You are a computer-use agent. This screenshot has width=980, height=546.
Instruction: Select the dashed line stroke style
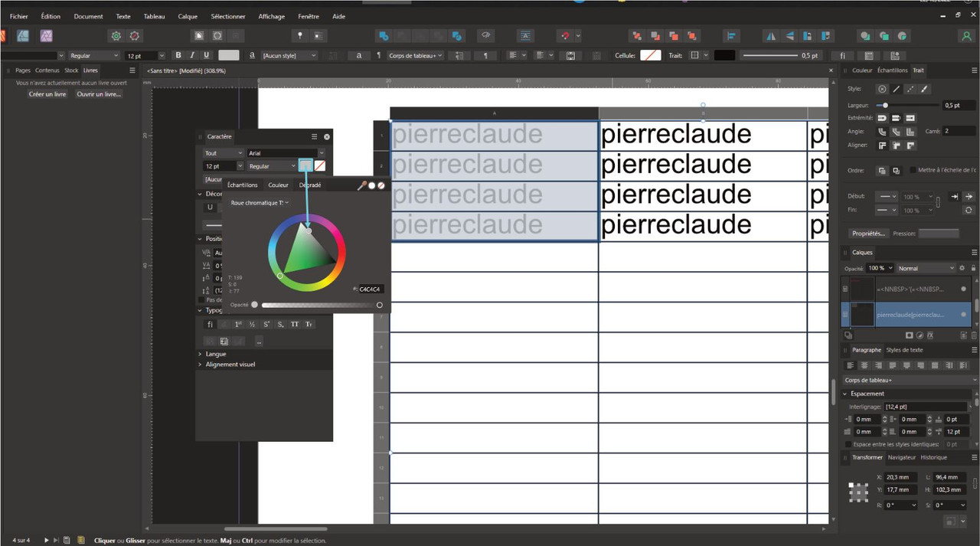point(910,89)
